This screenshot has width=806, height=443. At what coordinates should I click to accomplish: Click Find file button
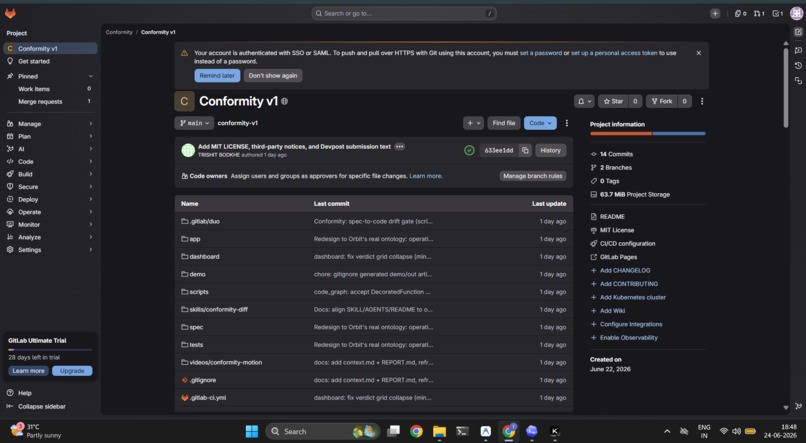coord(504,123)
